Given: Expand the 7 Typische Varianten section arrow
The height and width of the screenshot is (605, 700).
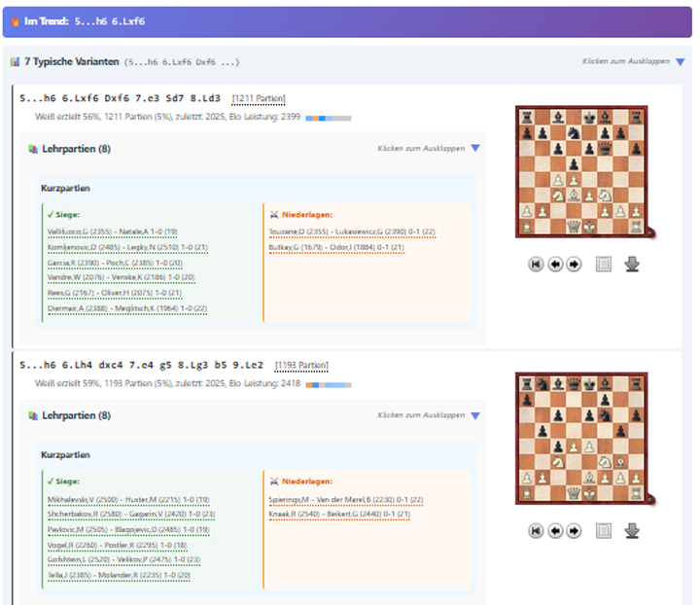Looking at the screenshot, I should (x=680, y=61).
